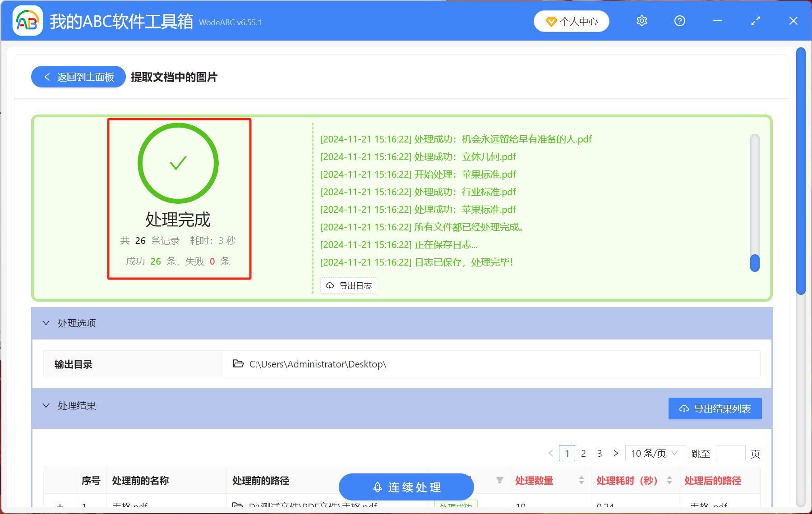Open the settings gear icon
Viewport: 812px width, 514px height.
[641, 21]
